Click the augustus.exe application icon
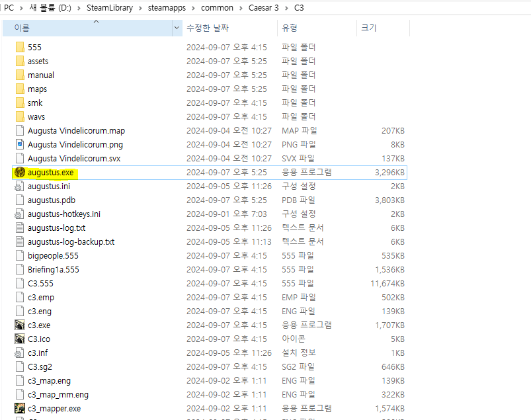The image size is (531, 420). [x=20, y=172]
